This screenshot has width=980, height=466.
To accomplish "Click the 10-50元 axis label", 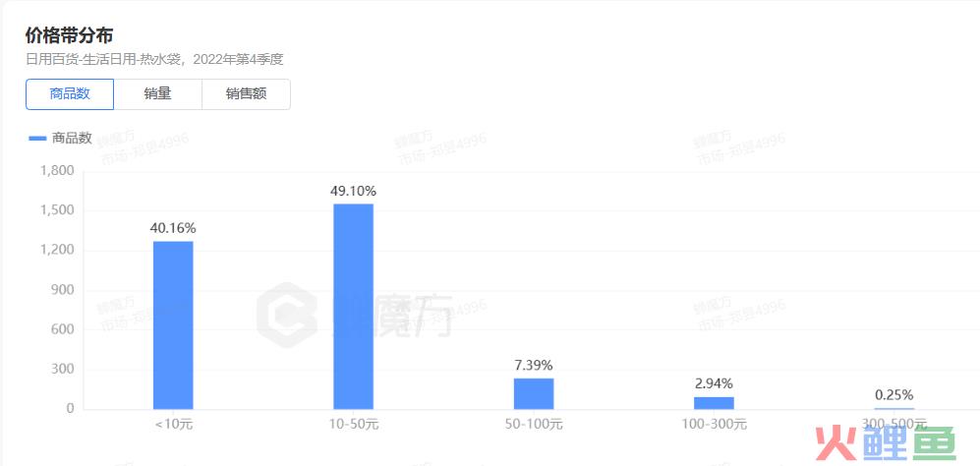I will coord(354,425).
